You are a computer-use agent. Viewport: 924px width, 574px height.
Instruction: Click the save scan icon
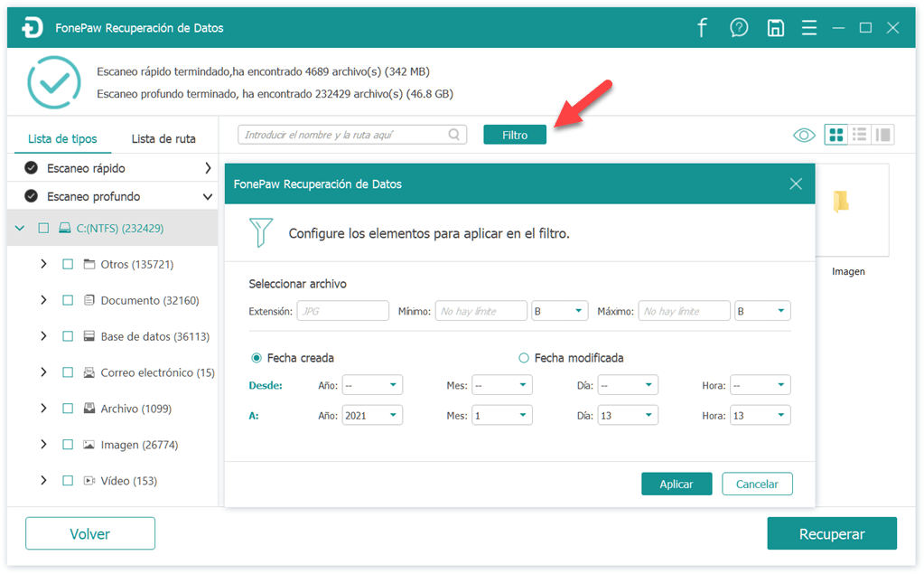pyautogui.click(x=775, y=28)
